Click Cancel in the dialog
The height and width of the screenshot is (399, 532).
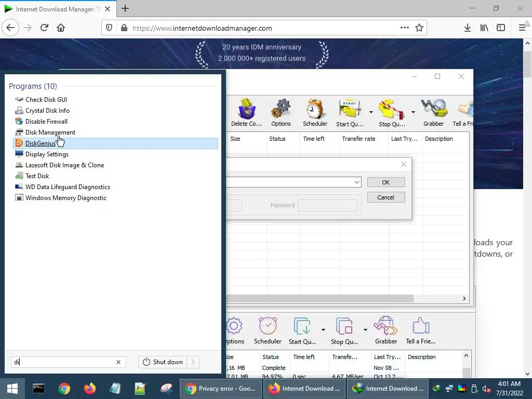[386, 197]
